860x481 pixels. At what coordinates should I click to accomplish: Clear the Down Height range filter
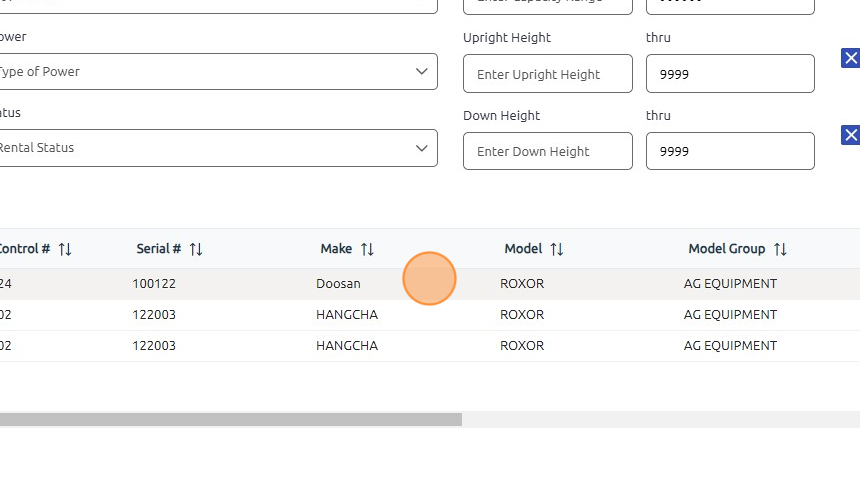(851, 135)
